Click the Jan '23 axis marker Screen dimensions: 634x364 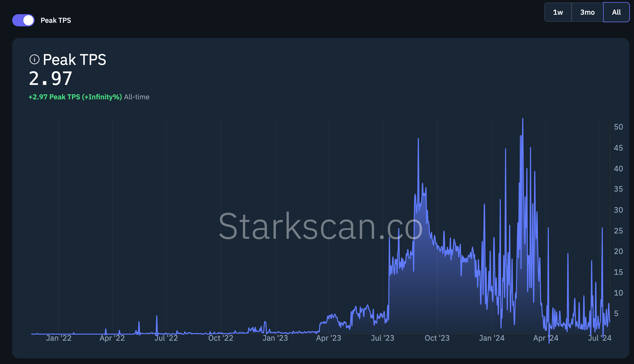click(275, 338)
